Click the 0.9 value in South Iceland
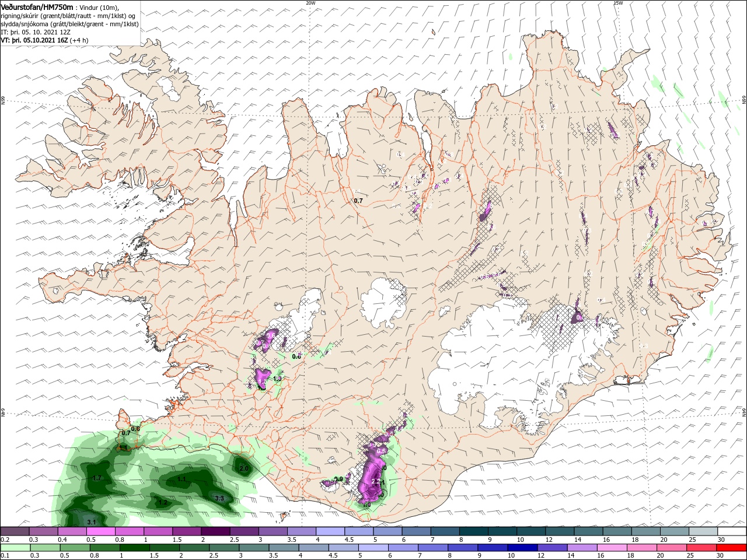This screenshot has width=747, height=560. pyautogui.click(x=338, y=479)
